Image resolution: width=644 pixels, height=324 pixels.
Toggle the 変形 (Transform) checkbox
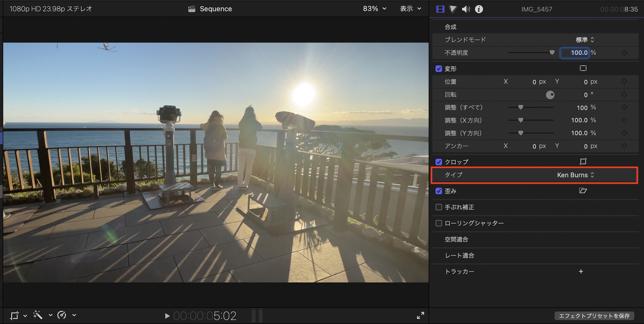pos(439,69)
